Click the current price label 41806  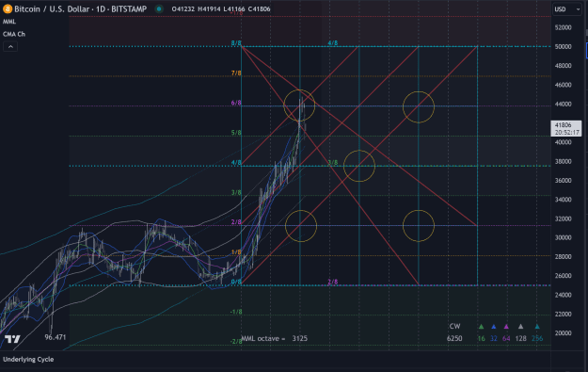tap(565, 128)
